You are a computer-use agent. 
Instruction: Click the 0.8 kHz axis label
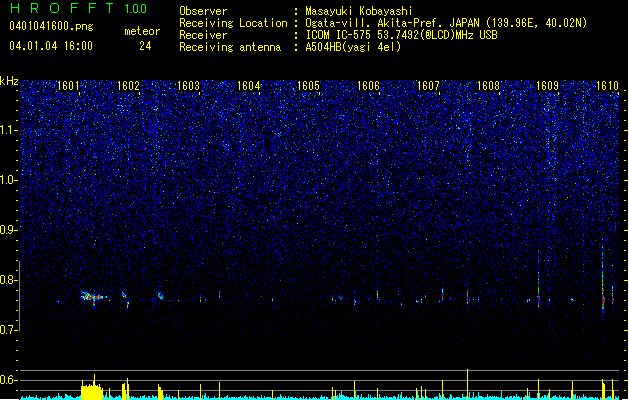9,280
